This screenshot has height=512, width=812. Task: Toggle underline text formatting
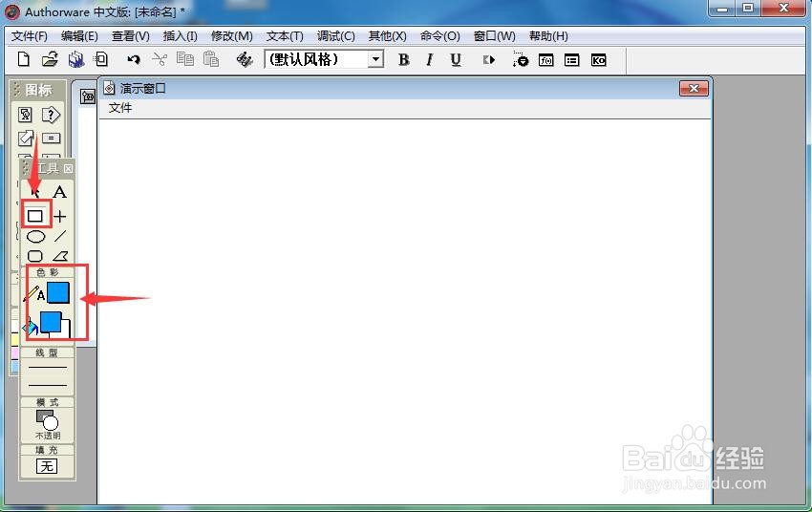(455, 60)
